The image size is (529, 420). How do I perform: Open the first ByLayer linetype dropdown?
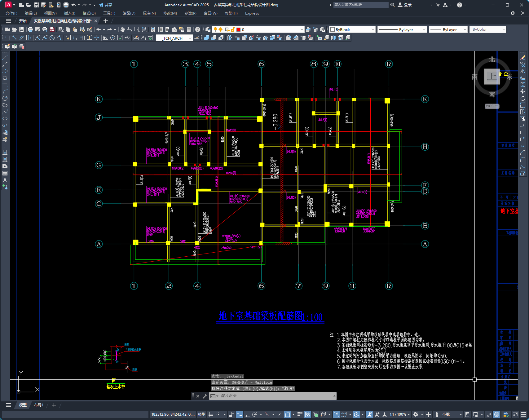click(x=402, y=29)
